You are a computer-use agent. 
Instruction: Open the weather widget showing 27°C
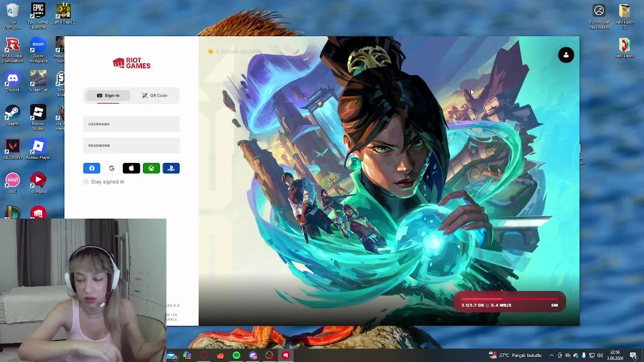(x=515, y=355)
